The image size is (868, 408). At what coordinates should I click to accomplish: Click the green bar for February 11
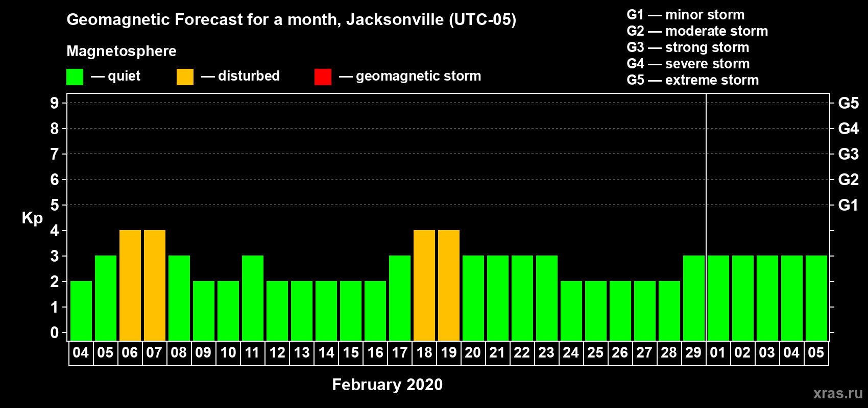[x=253, y=298]
